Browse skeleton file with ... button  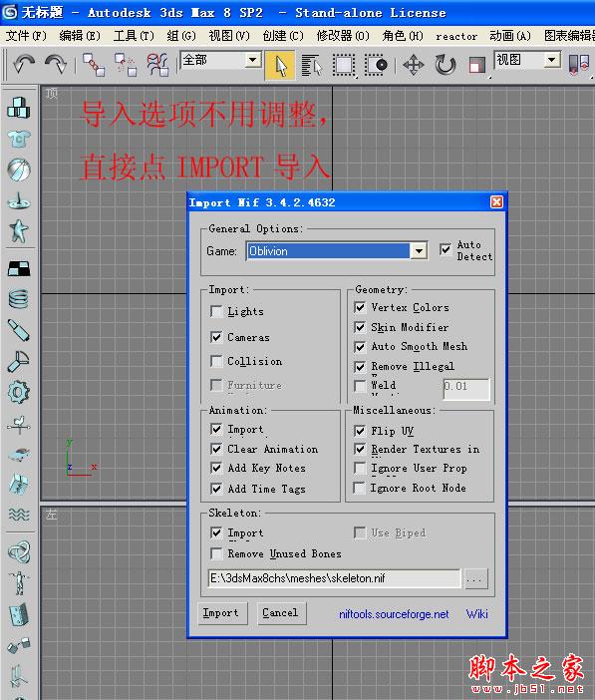tap(475, 578)
